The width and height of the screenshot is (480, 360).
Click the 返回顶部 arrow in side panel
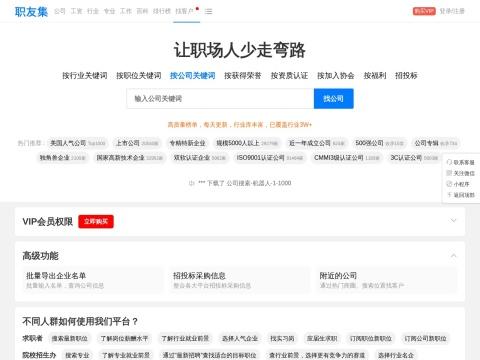tap(449, 195)
